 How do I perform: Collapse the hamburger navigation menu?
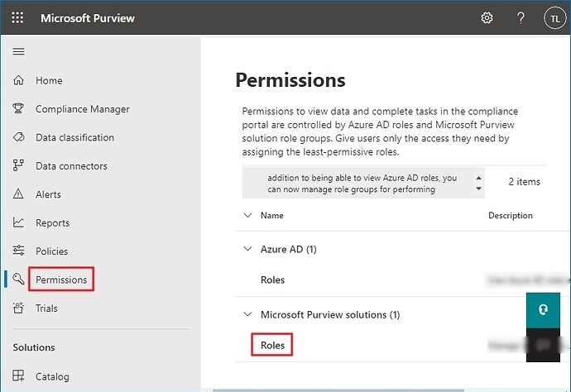click(x=18, y=51)
